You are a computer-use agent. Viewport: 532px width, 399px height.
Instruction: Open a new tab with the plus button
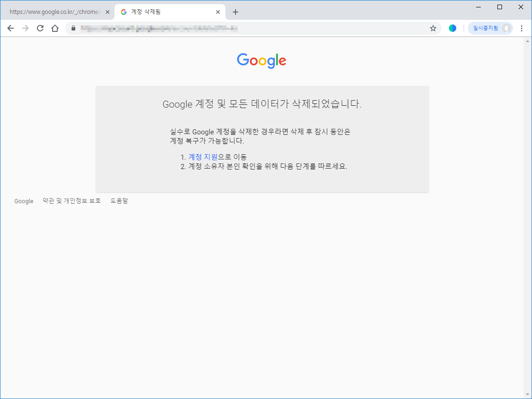(x=236, y=12)
